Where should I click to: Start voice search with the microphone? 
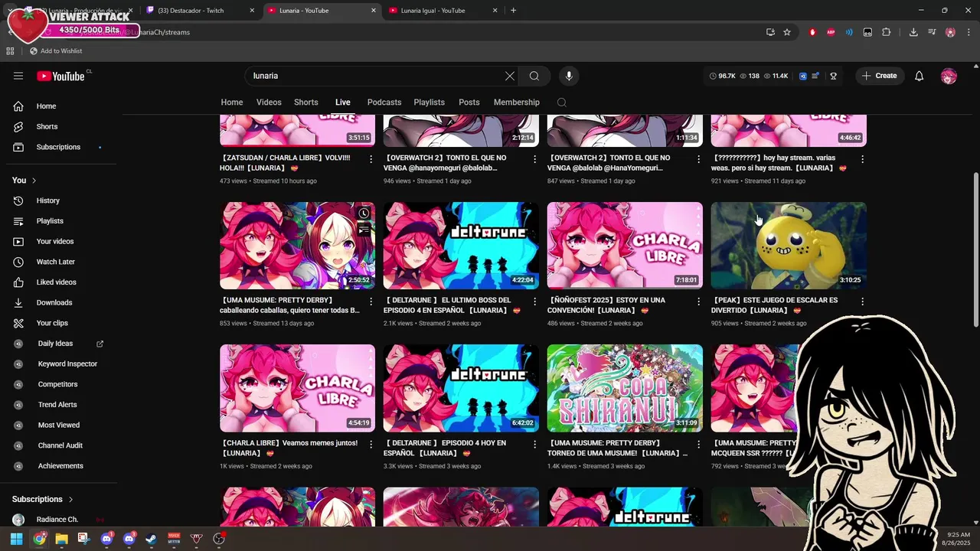[x=568, y=76]
